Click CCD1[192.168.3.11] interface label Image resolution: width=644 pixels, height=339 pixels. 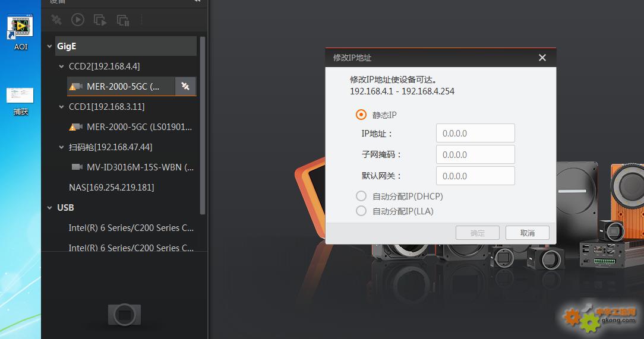click(x=107, y=107)
